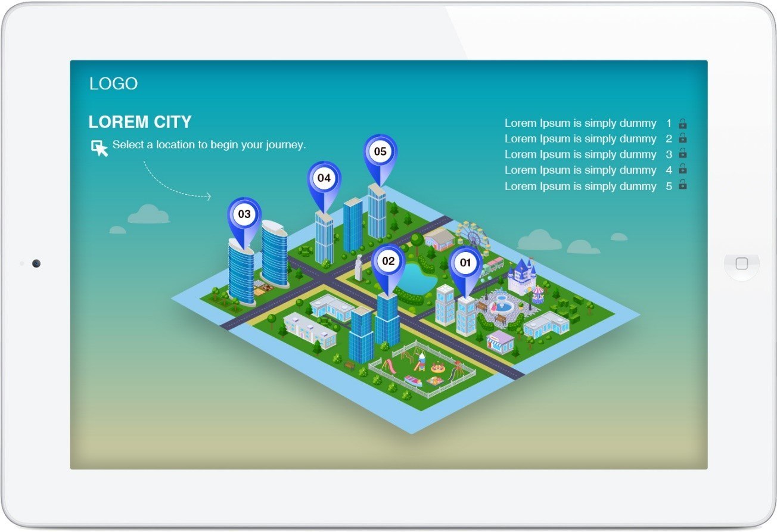Select map pin 01 above the amusement park

(x=465, y=261)
